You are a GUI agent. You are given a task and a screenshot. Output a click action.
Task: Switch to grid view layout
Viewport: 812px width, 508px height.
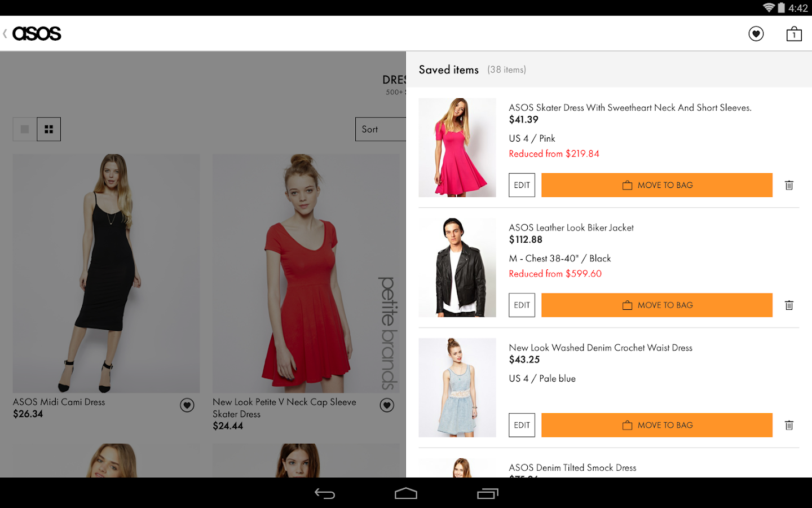click(49, 129)
